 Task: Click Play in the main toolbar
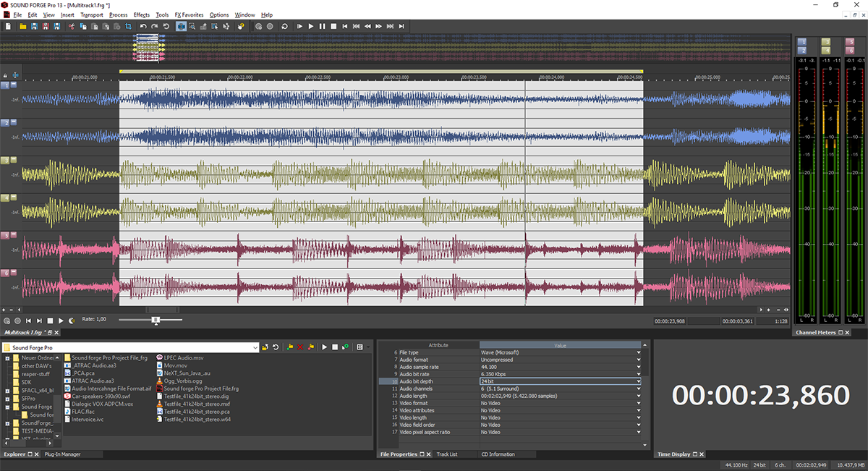point(311,26)
